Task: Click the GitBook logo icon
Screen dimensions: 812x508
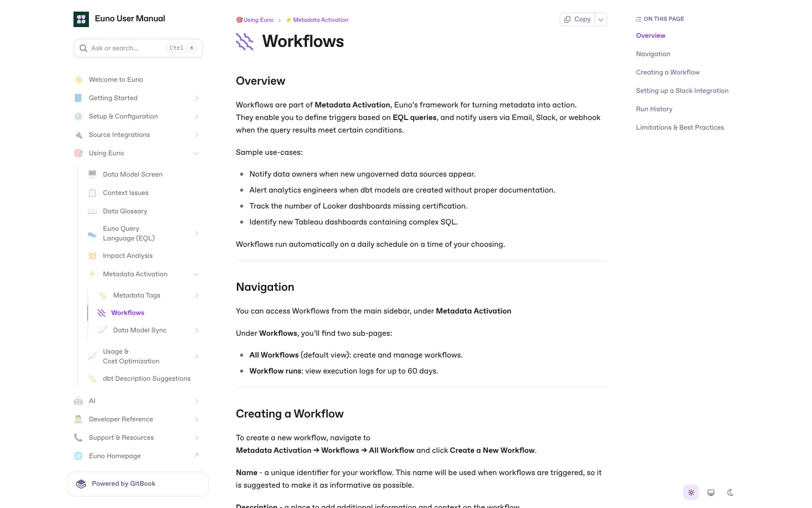Action: tap(81, 484)
